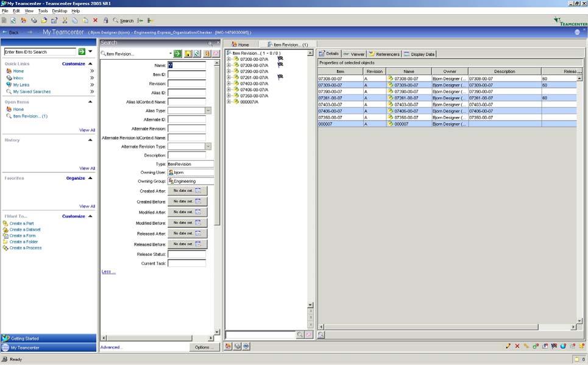
Task: Open My Saved Searches link
Action: (x=32, y=91)
